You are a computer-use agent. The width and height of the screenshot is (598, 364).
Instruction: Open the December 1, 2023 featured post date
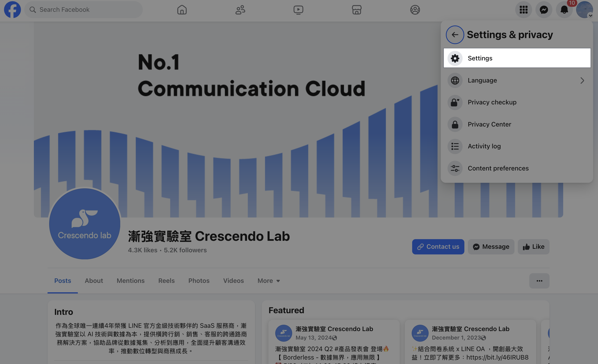click(x=456, y=338)
